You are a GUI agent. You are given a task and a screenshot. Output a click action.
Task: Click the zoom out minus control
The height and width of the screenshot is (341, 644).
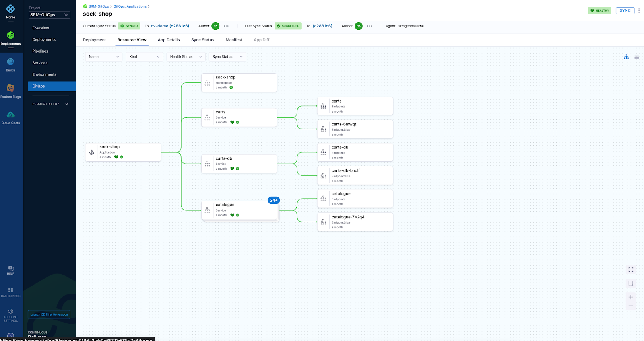pyautogui.click(x=631, y=306)
